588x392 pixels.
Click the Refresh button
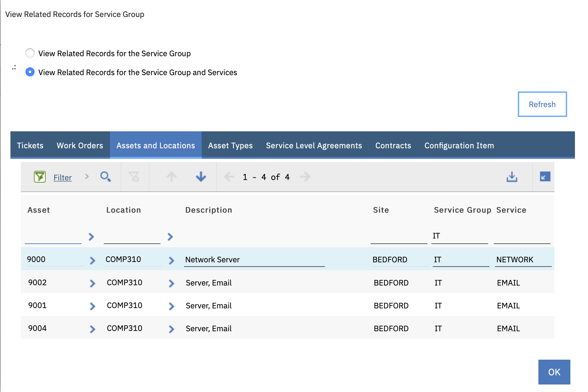point(542,104)
